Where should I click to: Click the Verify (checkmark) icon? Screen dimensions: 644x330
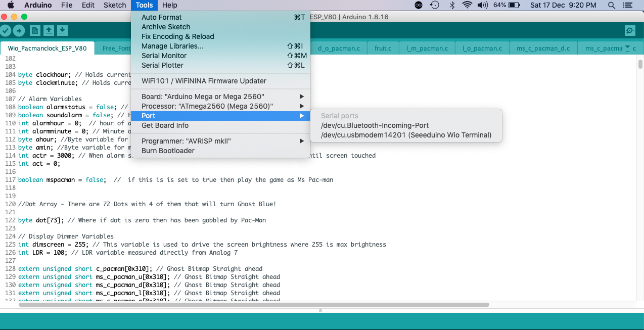coord(6,30)
